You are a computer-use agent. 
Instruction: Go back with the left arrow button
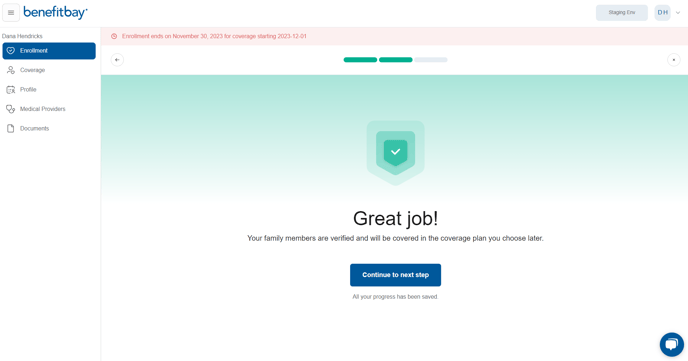[117, 60]
